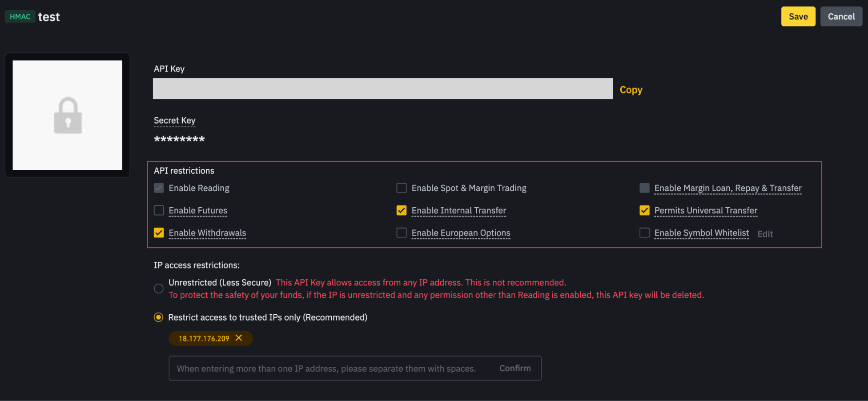Enable Margin Loan, Repay & Transfer
Screen dimensions: 868x401
[x=644, y=188]
